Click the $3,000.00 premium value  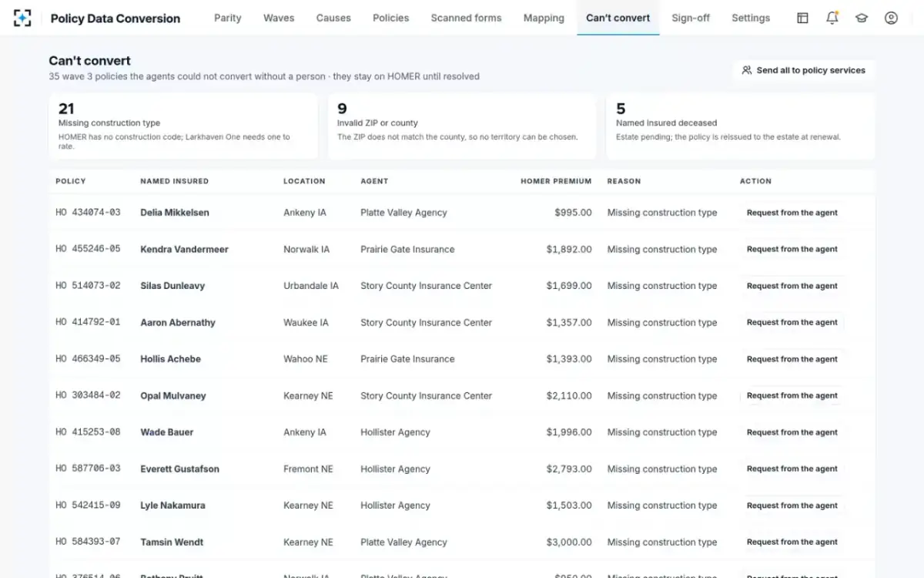click(x=569, y=542)
